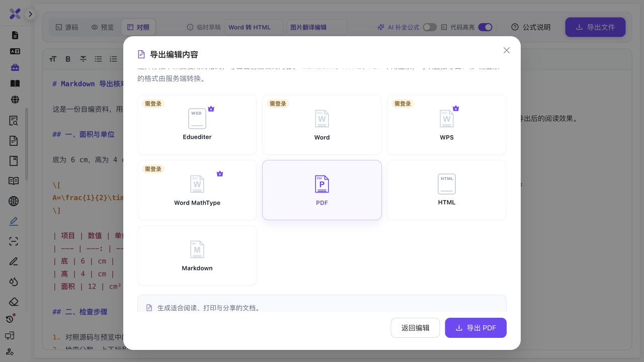644x362 pixels.
Task: Choose the HTML export format card
Action: point(447,190)
